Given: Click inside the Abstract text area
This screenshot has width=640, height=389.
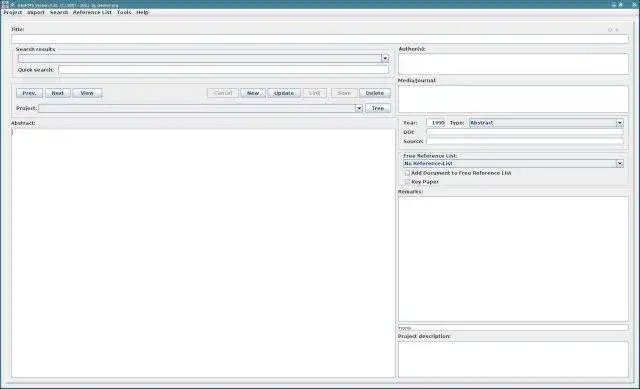Looking at the screenshot, I should pos(203,253).
